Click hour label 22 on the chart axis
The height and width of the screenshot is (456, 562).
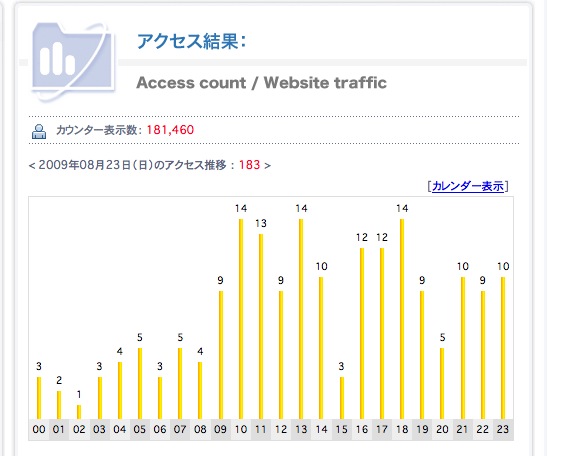coord(483,429)
